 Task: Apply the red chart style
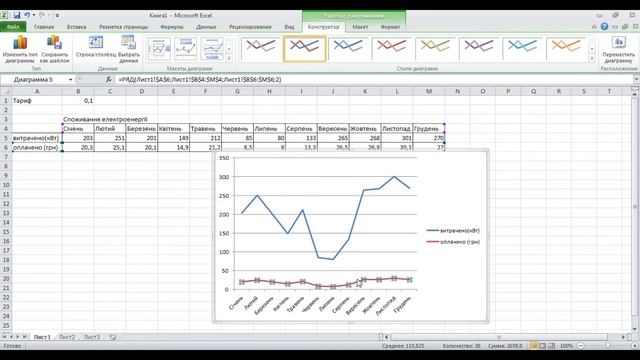(x=392, y=49)
